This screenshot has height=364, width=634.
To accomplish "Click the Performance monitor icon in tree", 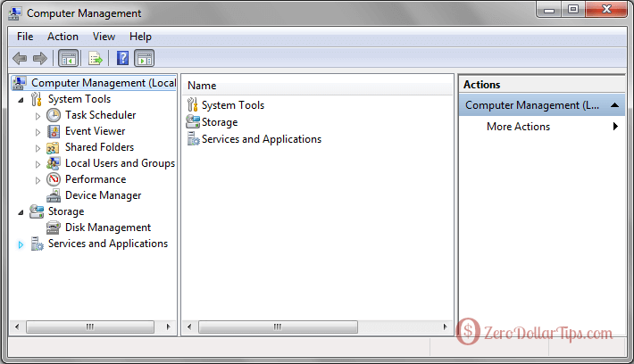I will coord(54,179).
